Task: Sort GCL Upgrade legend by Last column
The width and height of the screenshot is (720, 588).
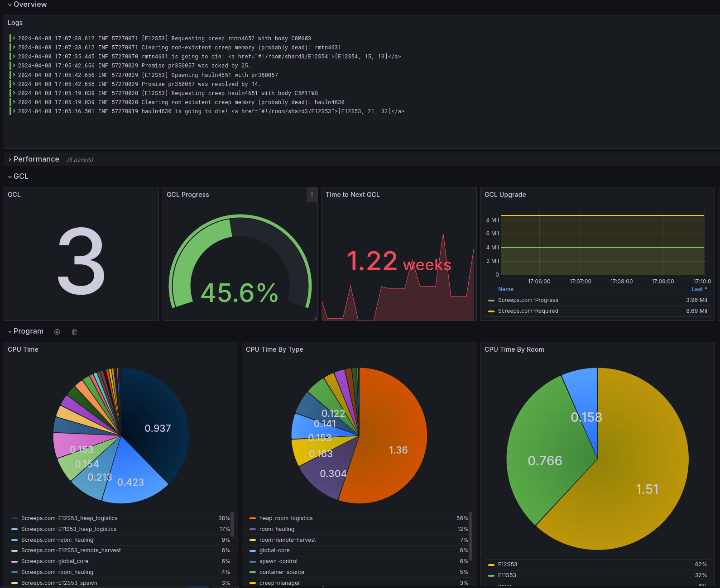Action: pyautogui.click(x=699, y=289)
